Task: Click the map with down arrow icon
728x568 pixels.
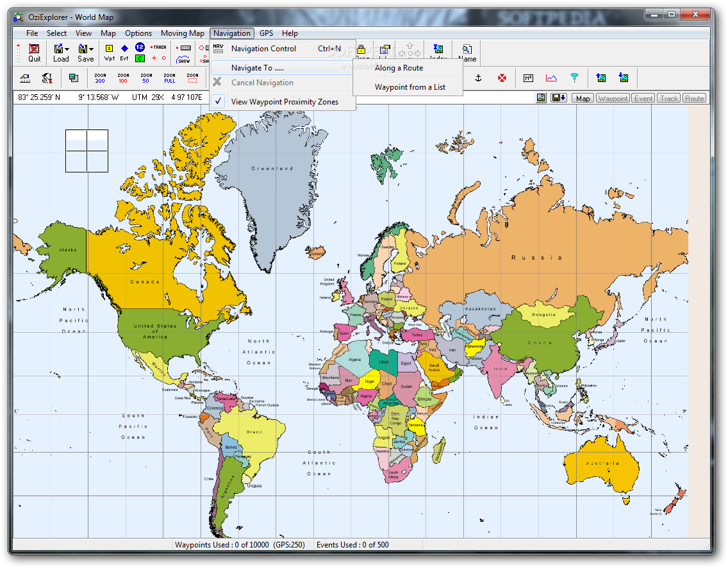Action: click(624, 78)
